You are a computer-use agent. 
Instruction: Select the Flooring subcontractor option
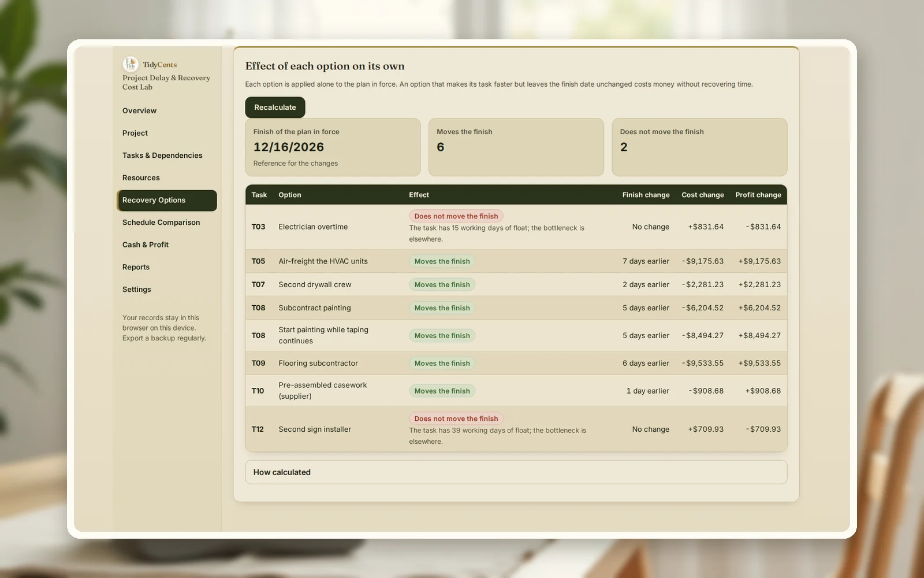(x=318, y=364)
